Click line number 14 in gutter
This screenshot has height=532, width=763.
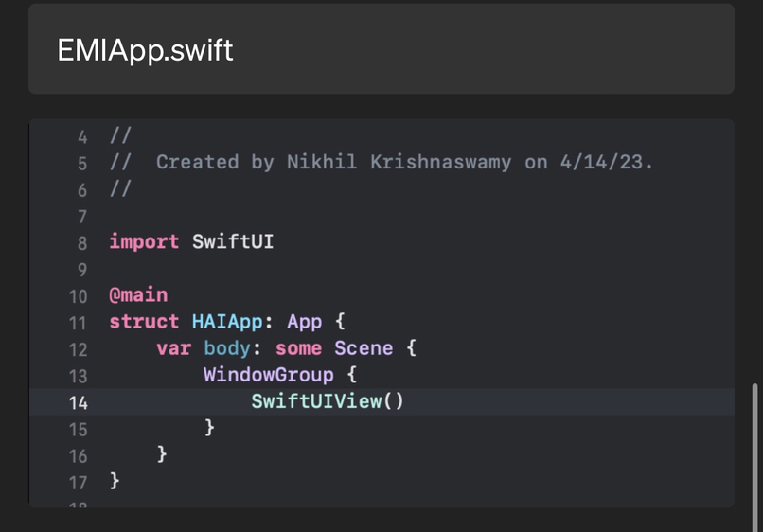point(79,403)
